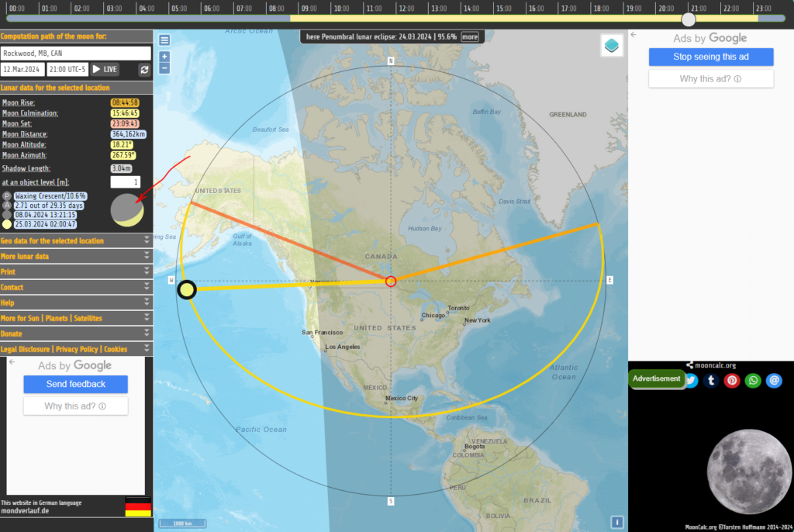Click the Shadow Length label
The image size is (794, 532).
[26, 169]
